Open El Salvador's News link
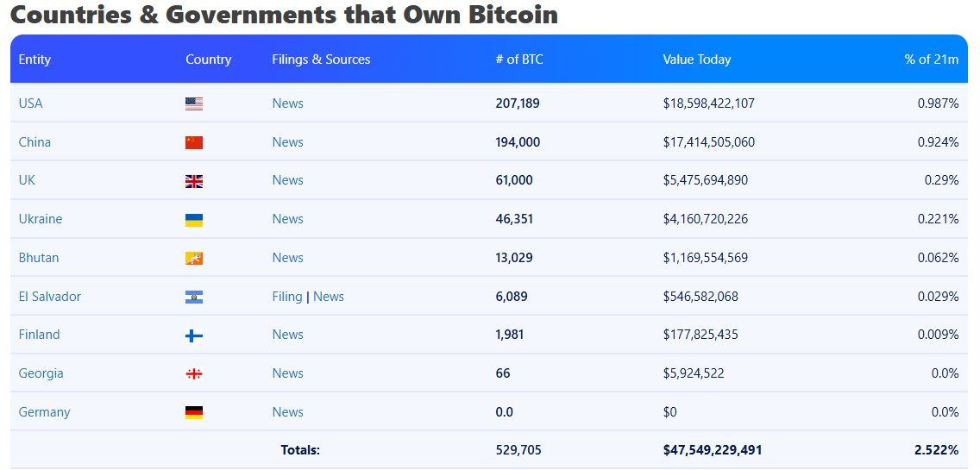 click(x=329, y=297)
